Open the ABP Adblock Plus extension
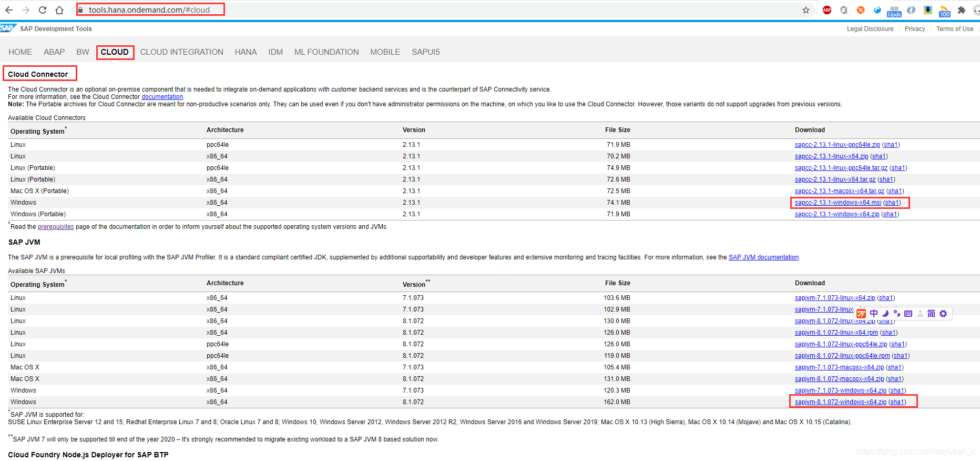This screenshot has height=461, width=980. pos(827,10)
